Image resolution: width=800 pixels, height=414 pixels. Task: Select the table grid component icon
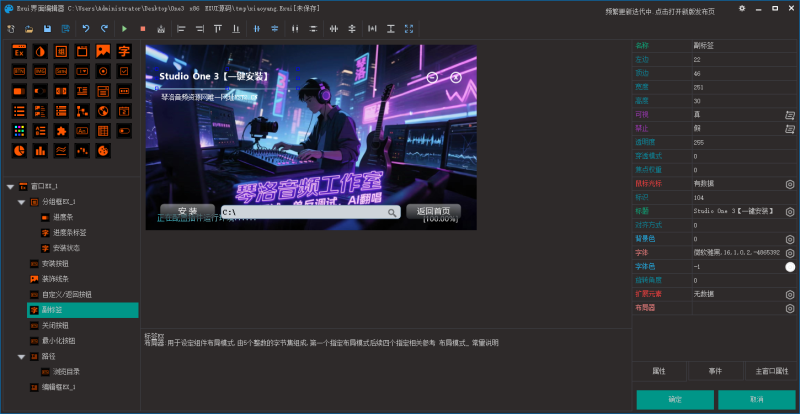coord(103,131)
